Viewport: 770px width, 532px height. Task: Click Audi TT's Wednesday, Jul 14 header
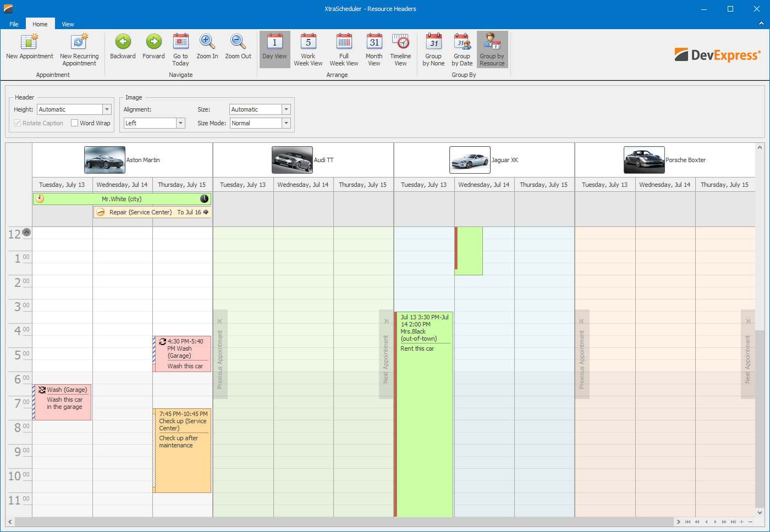point(303,185)
